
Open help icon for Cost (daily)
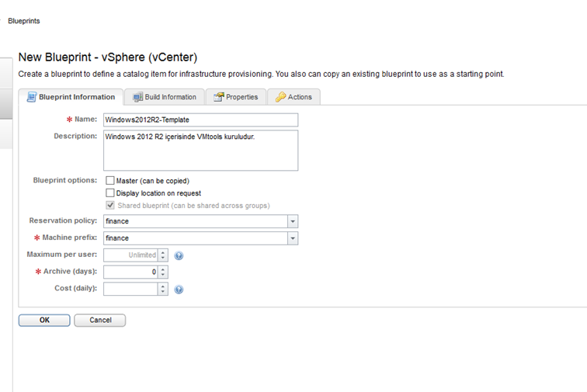pyautogui.click(x=179, y=290)
